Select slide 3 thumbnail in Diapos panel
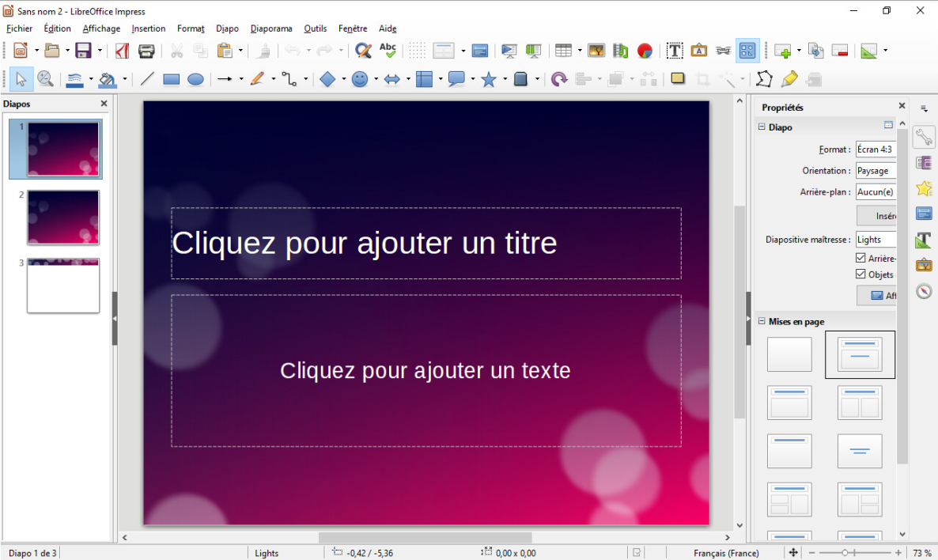Viewport: 938px width, 560px height. (x=63, y=286)
